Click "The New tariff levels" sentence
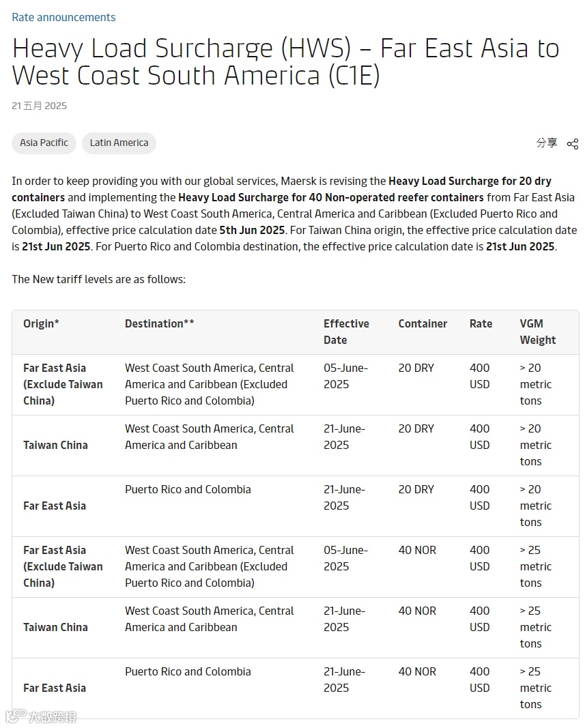Image resolution: width=585 pixels, height=728 pixels. (x=98, y=280)
